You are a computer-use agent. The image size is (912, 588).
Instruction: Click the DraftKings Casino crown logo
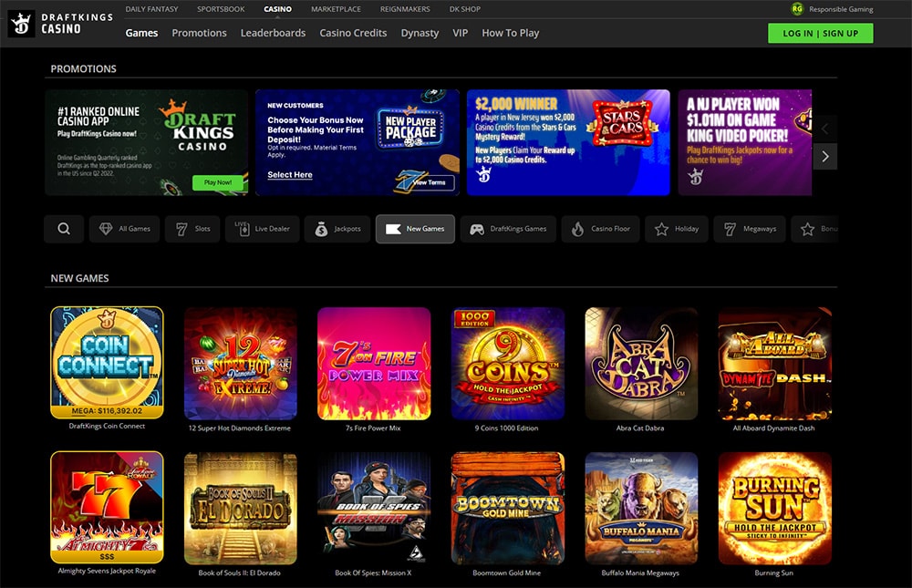pyautogui.click(x=21, y=24)
